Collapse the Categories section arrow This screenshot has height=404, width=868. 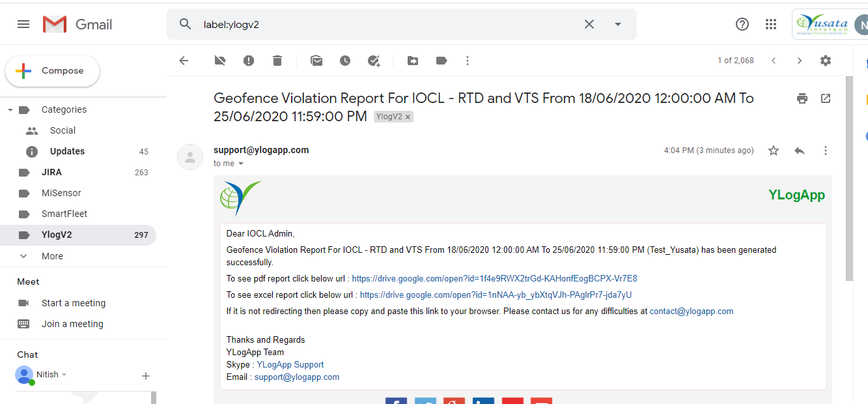coord(10,110)
